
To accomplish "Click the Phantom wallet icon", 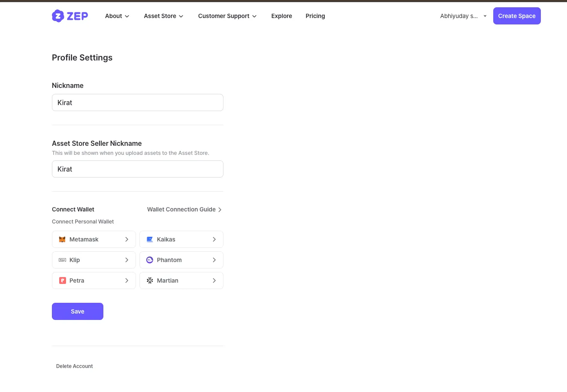I will pyautogui.click(x=150, y=260).
